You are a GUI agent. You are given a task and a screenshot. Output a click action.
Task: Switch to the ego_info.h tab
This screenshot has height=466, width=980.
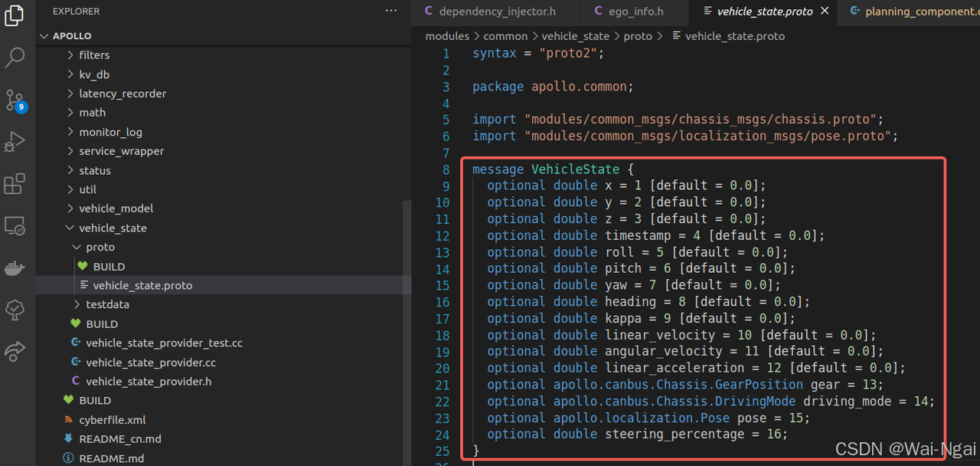click(632, 11)
